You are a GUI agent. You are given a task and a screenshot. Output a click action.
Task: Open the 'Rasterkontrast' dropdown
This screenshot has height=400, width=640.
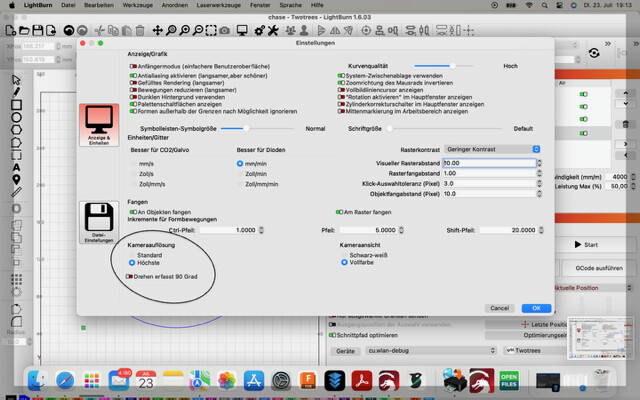tap(492, 149)
